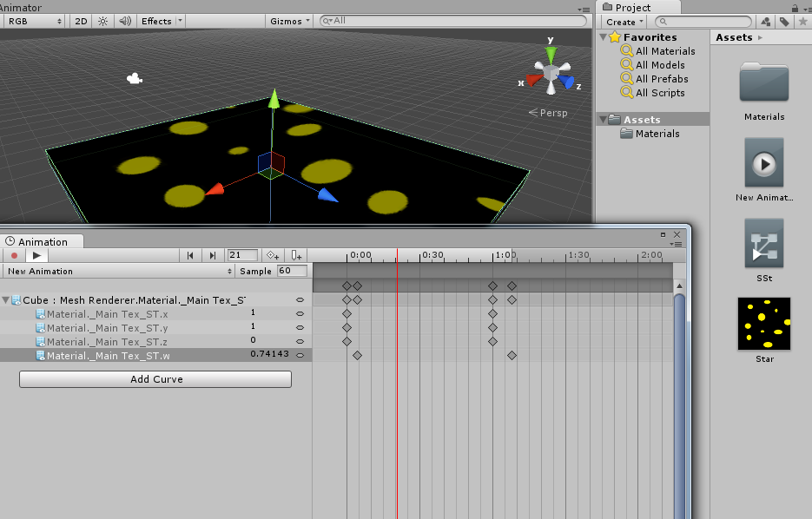The width and height of the screenshot is (812, 519).
Task: Open options icon for _Main Tex_ST.z
Action: (300, 341)
